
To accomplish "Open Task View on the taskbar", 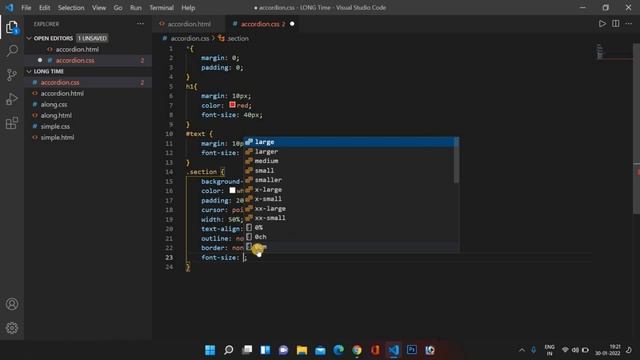I will 247,350.
